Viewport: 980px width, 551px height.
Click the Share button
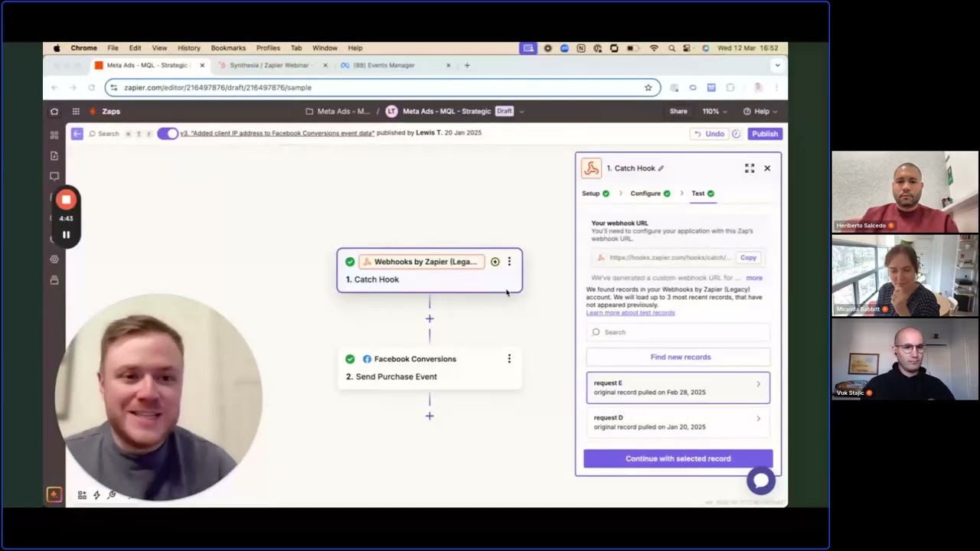[x=678, y=111]
